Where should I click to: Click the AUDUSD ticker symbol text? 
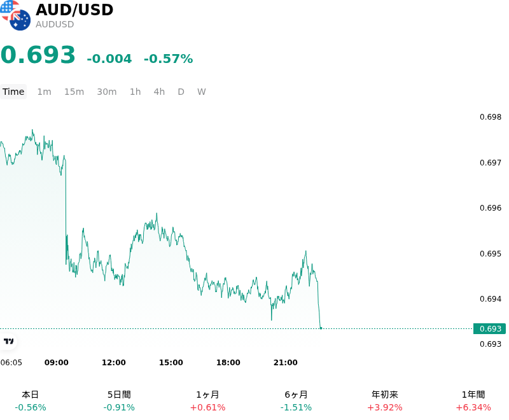coord(55,24)
